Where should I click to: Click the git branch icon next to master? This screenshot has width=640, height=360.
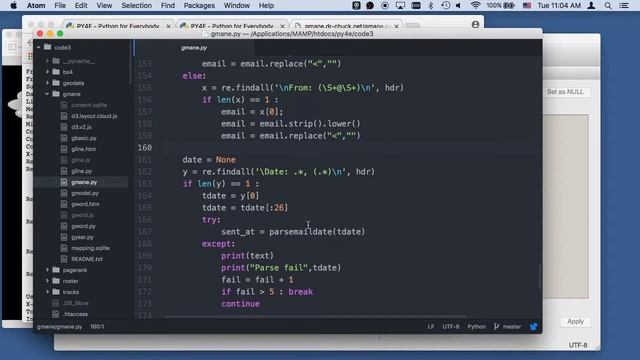[496, 327]
